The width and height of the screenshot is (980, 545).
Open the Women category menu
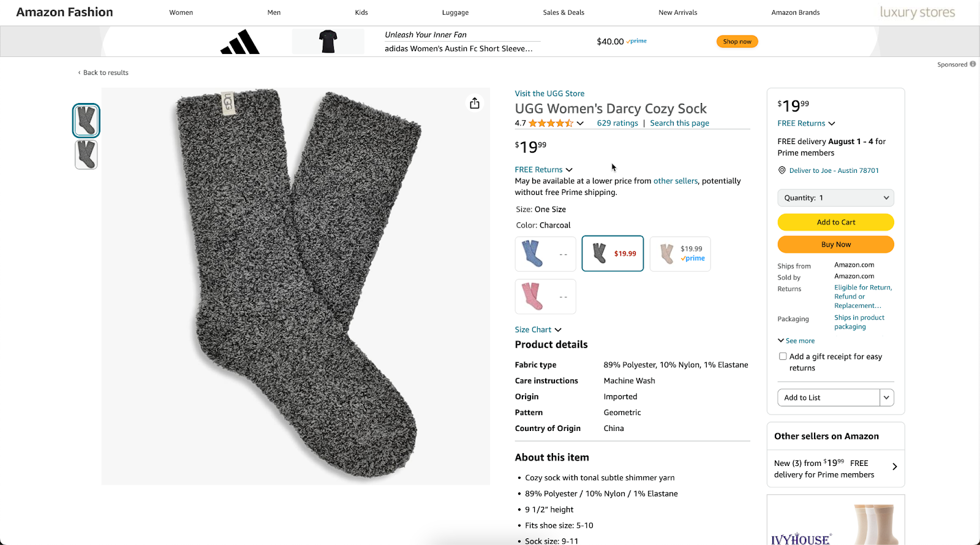pos(181,12)
